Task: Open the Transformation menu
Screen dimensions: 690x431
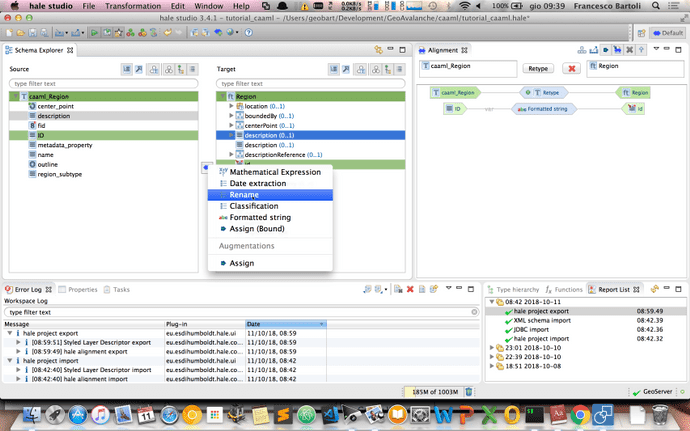Action: (133, 6)
